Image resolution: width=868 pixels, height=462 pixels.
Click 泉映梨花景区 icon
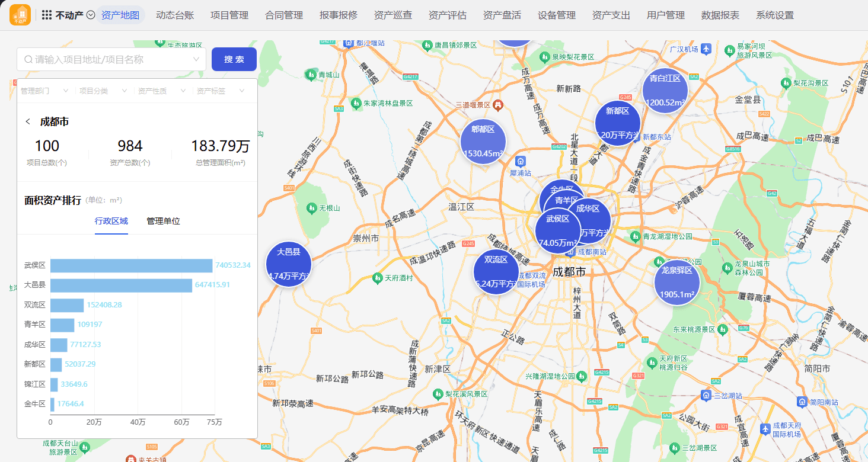tap(545, 57)
